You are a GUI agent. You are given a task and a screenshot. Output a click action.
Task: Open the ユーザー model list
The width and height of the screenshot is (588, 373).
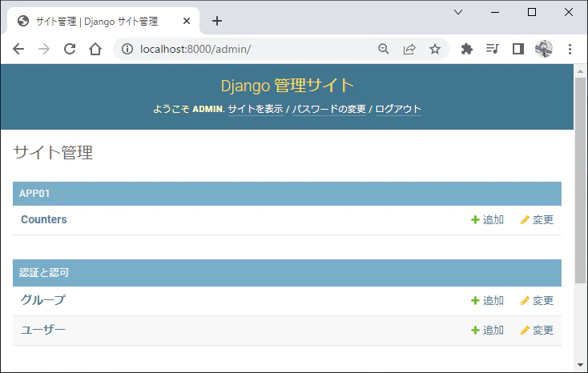(43, 330)
